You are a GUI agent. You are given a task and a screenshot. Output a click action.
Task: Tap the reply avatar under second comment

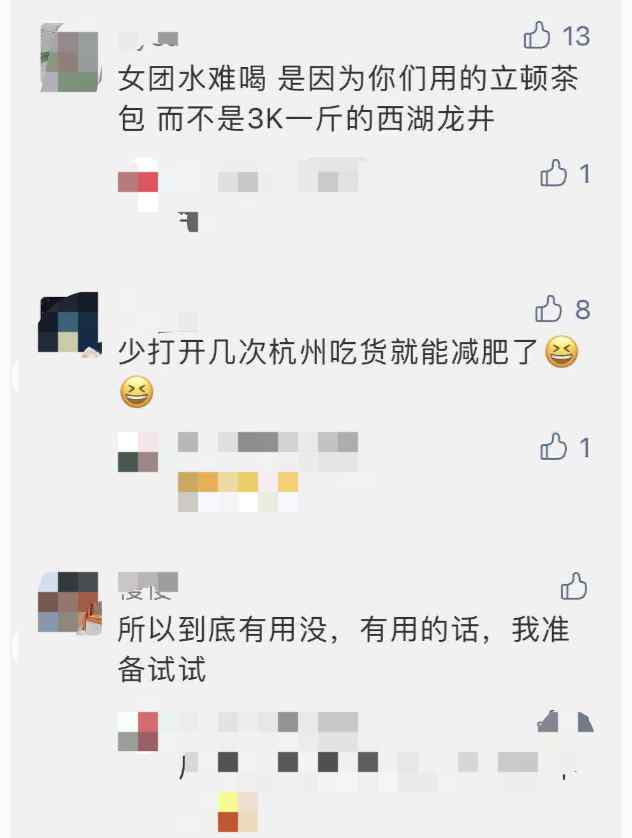(138, 452)
